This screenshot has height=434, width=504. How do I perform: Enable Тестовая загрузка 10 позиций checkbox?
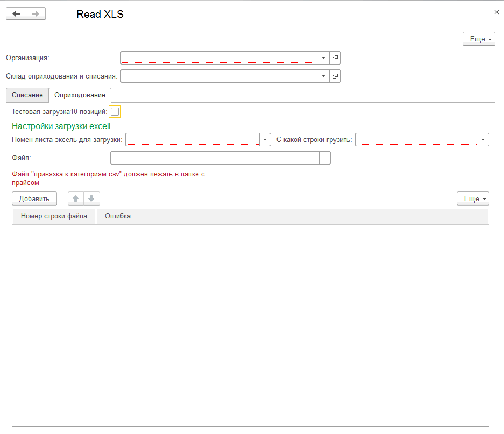pos(115,111)
